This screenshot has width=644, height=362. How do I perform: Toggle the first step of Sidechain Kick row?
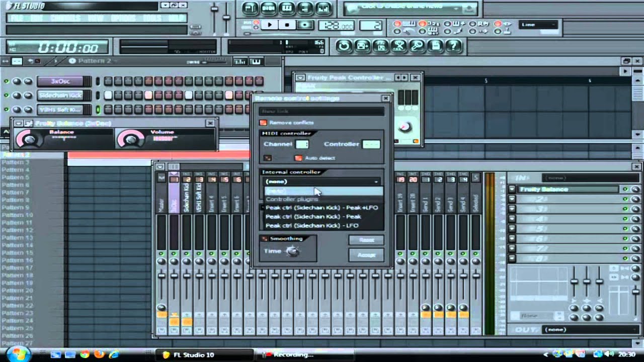pos(108,95)
